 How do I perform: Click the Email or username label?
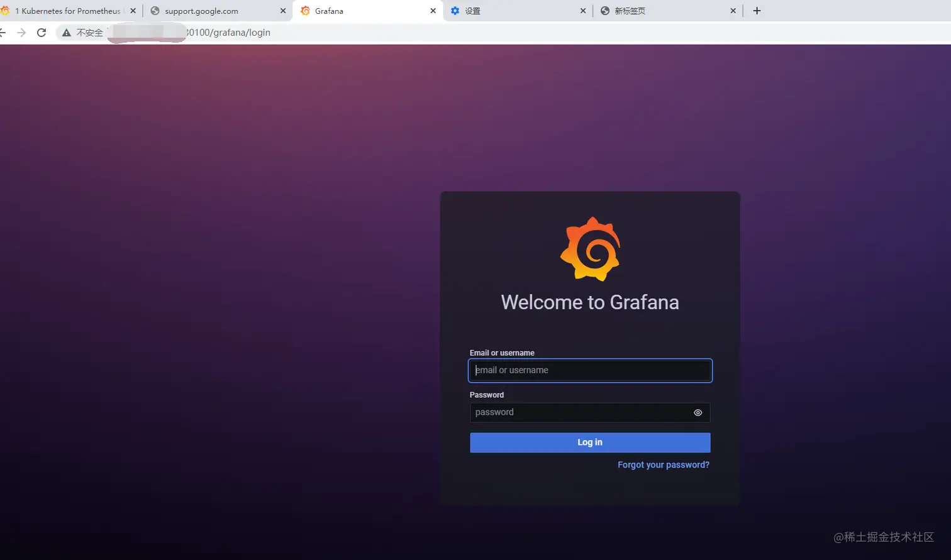pyautogui.click(x=502, y=353)
